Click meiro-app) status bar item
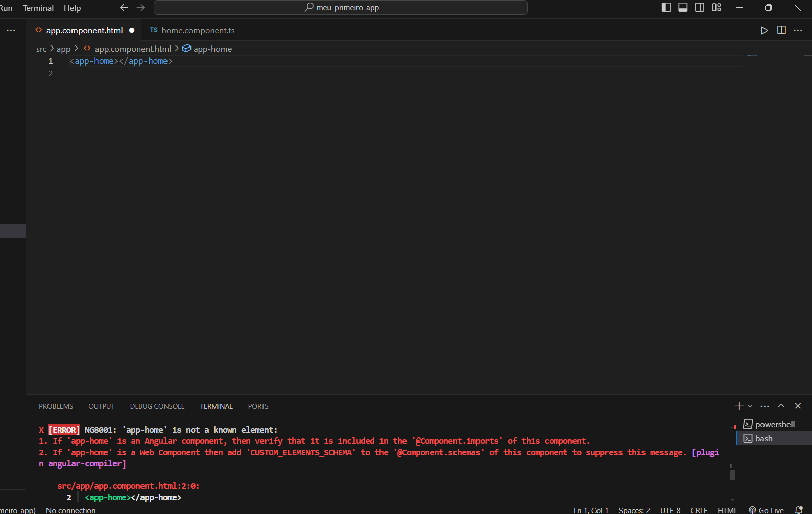Image resolution: width=812 pixels, height=514 pixels. tap(18, 510)
